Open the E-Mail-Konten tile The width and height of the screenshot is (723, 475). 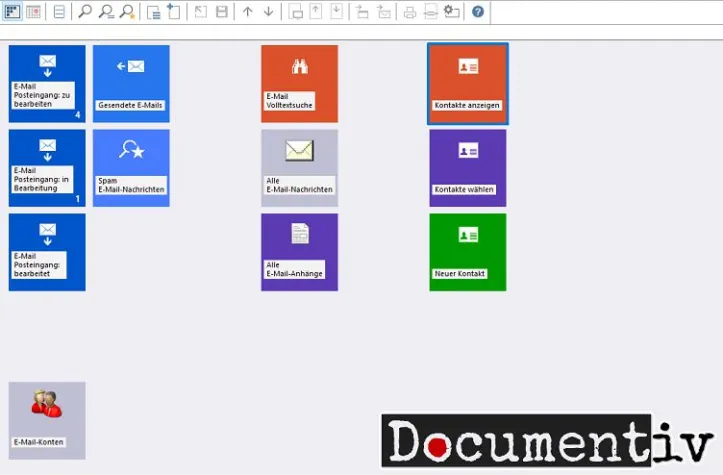[x=47, y=420]
